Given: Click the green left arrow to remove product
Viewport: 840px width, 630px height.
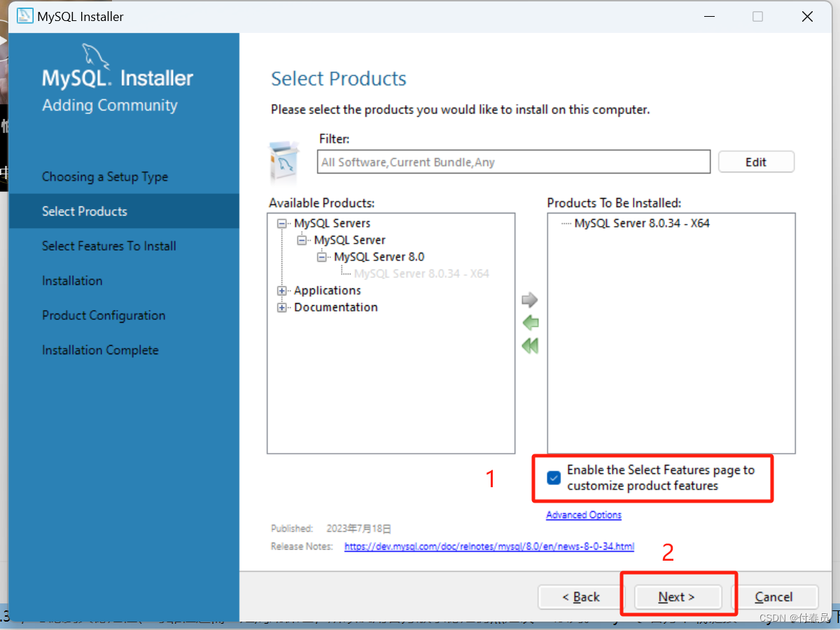Looking at the screenshot, I should coord(530,323).
